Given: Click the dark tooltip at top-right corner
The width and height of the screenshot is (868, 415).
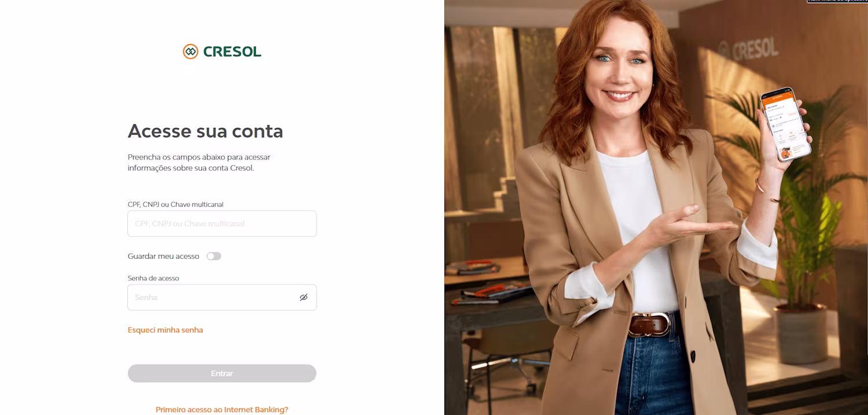Looking at the screenshot, I should 837,2.
